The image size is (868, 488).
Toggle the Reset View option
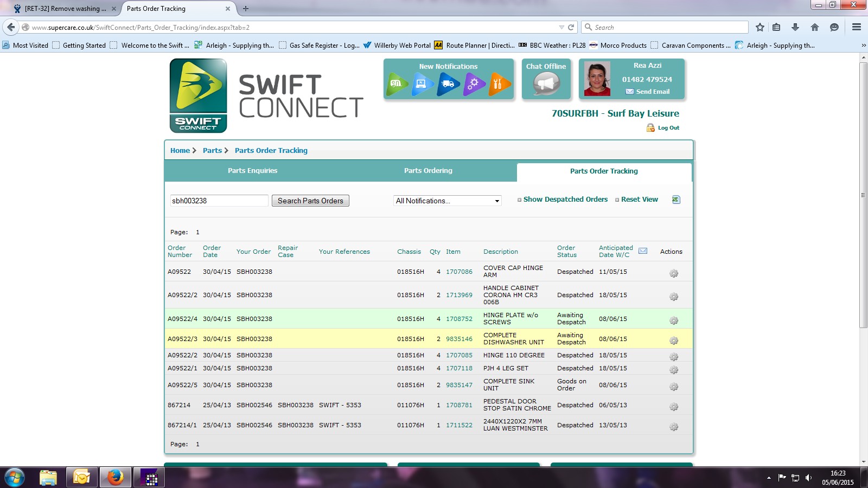(636, 200)
